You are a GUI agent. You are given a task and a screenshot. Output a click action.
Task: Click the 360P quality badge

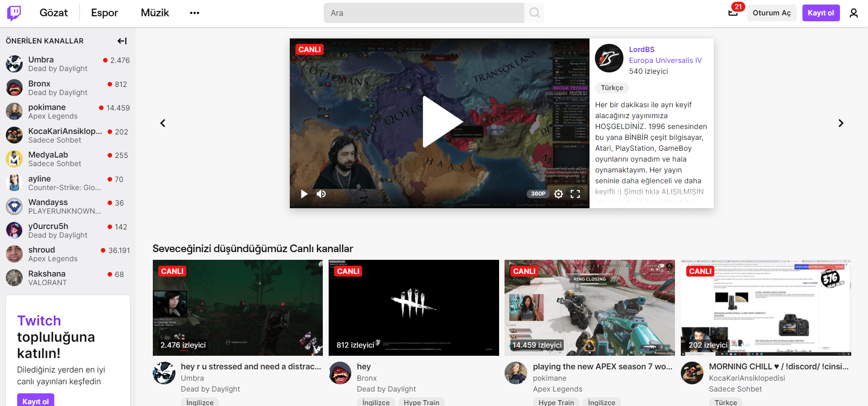[538, 194]
